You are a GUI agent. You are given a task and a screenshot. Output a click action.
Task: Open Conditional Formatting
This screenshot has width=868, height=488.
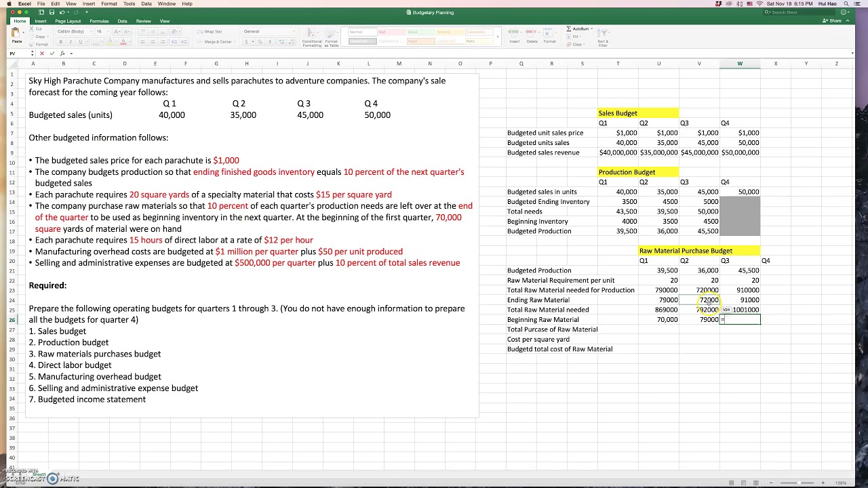point(312,38)
